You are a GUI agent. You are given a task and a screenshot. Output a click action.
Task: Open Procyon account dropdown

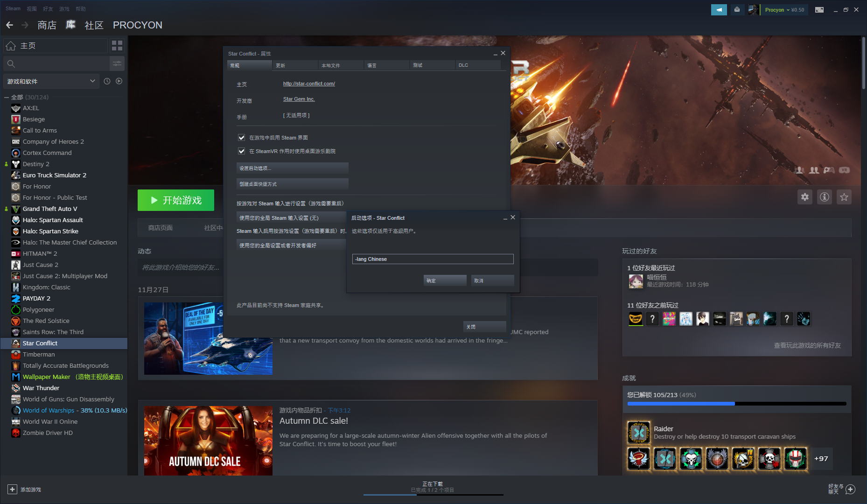[x=784, y=10]
